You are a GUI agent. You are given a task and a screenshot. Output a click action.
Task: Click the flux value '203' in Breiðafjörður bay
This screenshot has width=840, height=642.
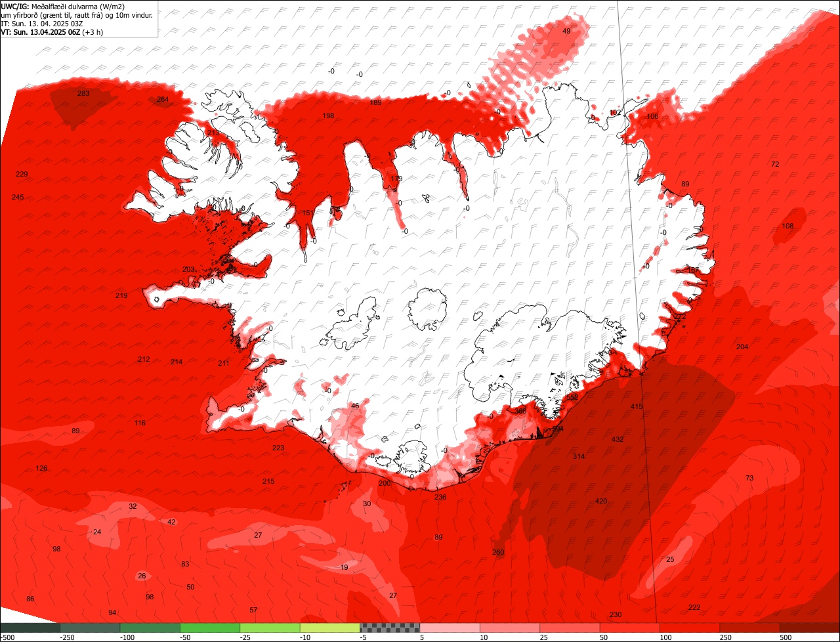point(188,269)
